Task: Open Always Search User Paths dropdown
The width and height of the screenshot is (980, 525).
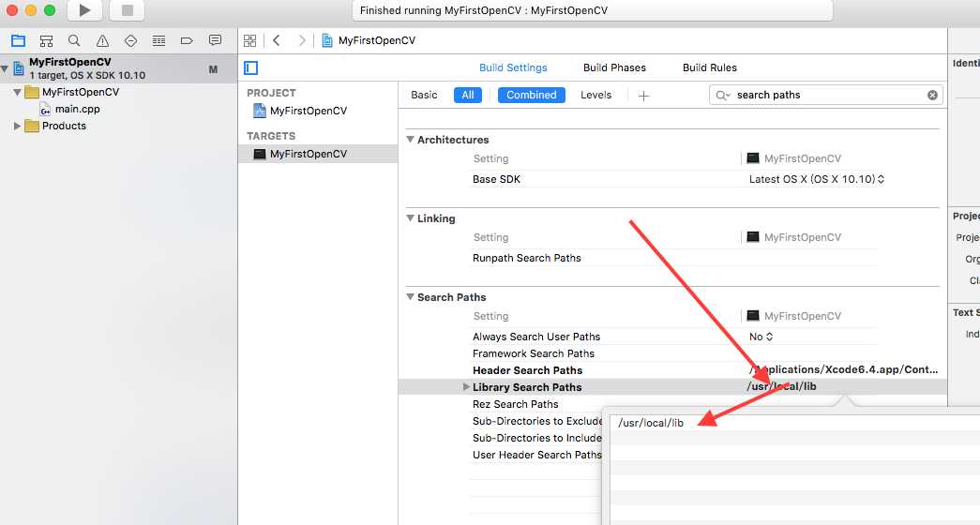Action: click(761, 337)
